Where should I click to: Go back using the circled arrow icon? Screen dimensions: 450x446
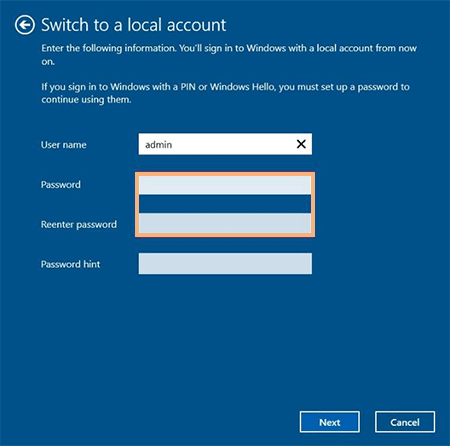tap(25, 25)
